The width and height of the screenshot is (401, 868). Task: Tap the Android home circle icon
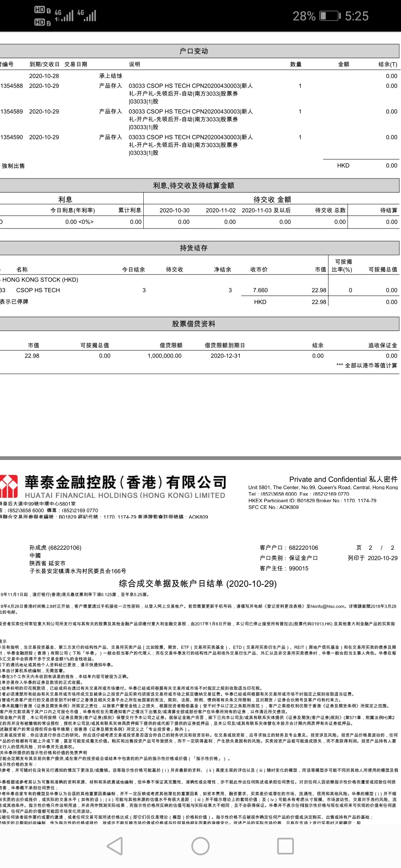pyautogui.click(x=200, y=846)
